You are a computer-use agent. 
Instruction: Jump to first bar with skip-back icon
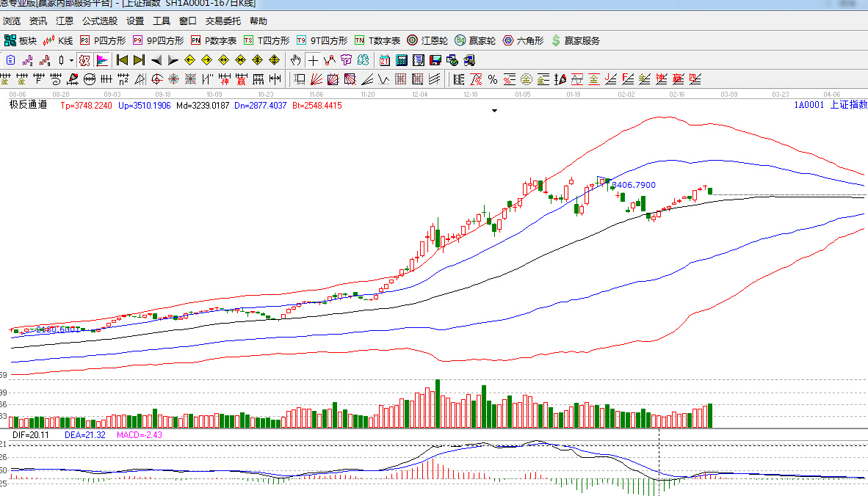pyautogui.click(x=122, y=60)
